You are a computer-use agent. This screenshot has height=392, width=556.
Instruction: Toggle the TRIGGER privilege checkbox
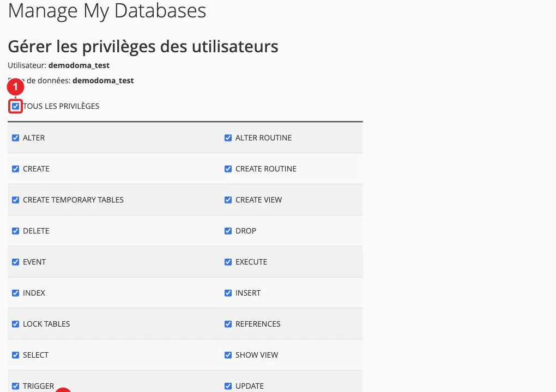[16, 386]
